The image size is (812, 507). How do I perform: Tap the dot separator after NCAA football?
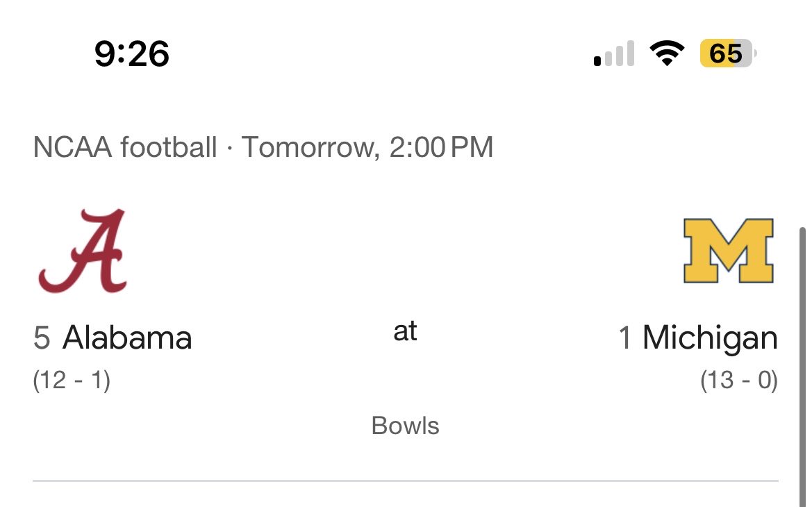click(x=229, y=148)
